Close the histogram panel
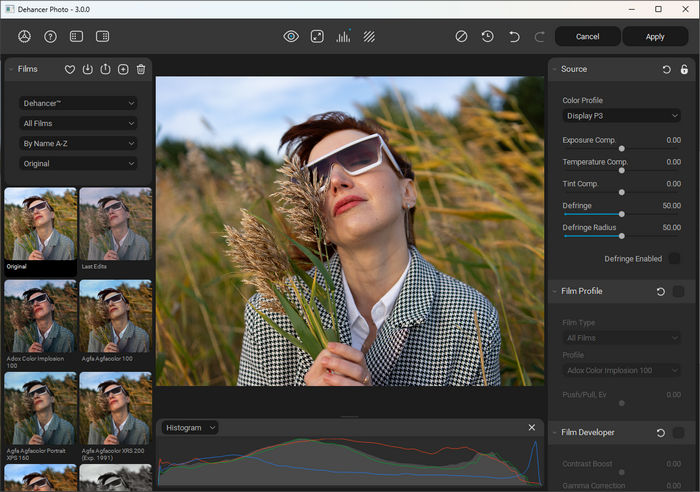This screenshot has width=700, height=492. tap(532, 427)
